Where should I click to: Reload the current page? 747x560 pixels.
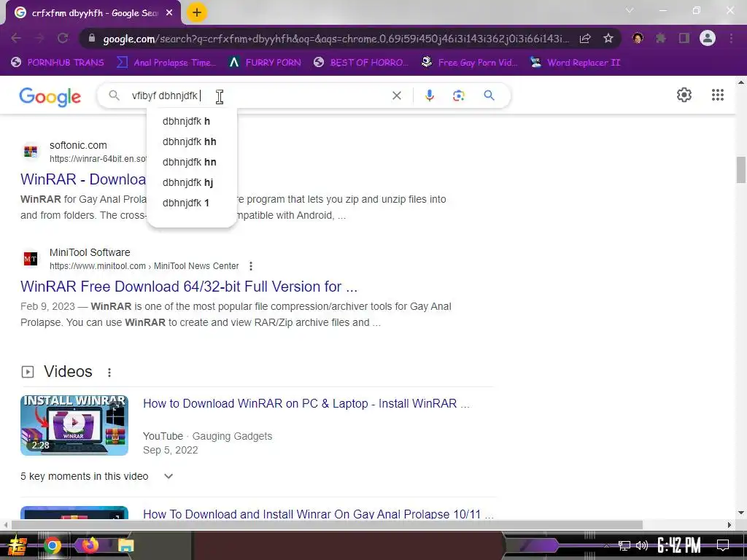(63, 38)
